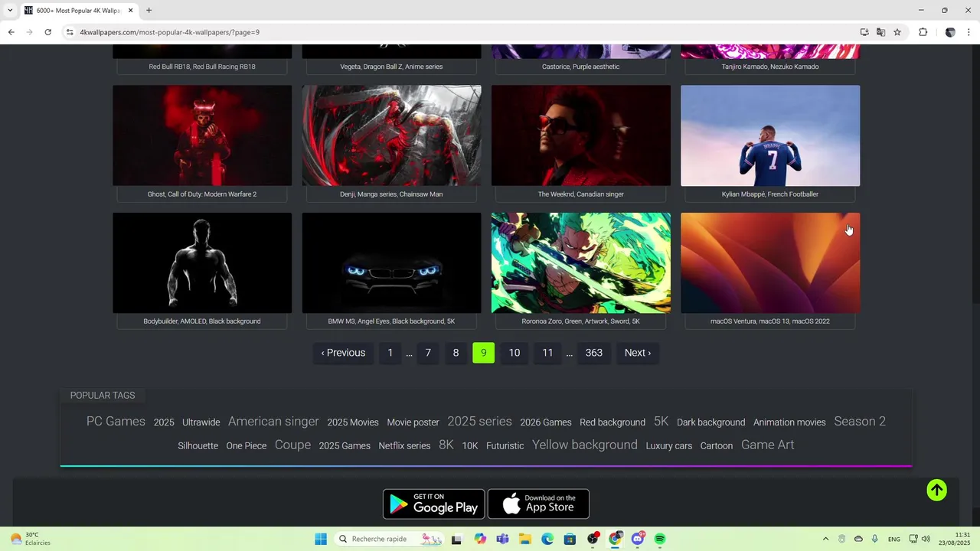Screen dimensions: 980x551
Task: Click the install app icon in address bar
Action: click(x=864, y=32)
